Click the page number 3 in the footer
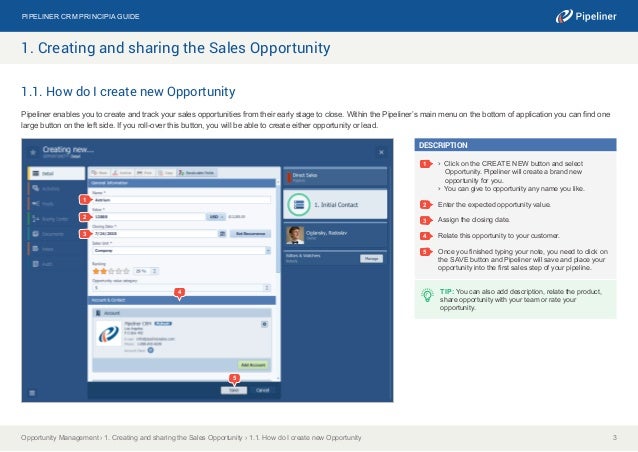 coord(614,438)
